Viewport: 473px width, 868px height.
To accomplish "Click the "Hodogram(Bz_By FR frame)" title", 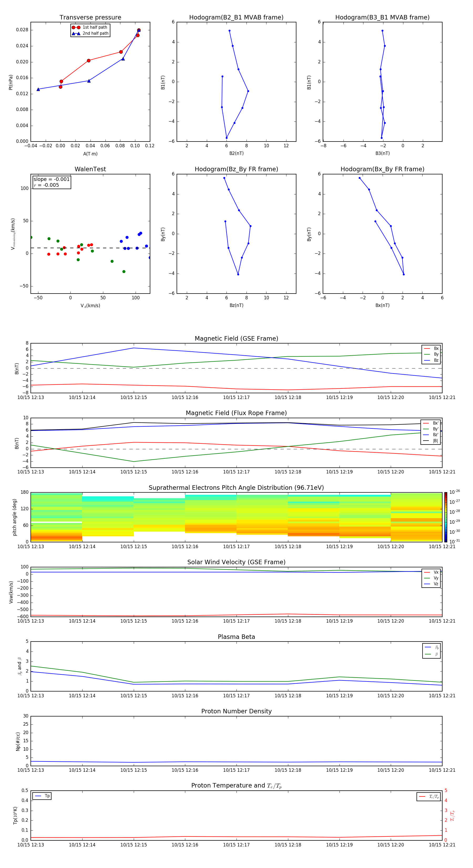I will [x=236, y=169].
